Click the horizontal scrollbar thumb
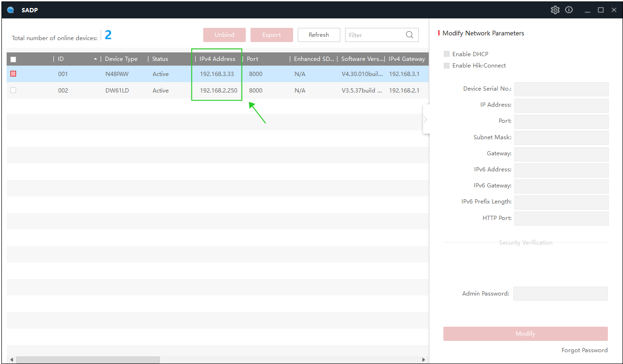This screenshot has height=364, width=623. click(x=87, y=360)
